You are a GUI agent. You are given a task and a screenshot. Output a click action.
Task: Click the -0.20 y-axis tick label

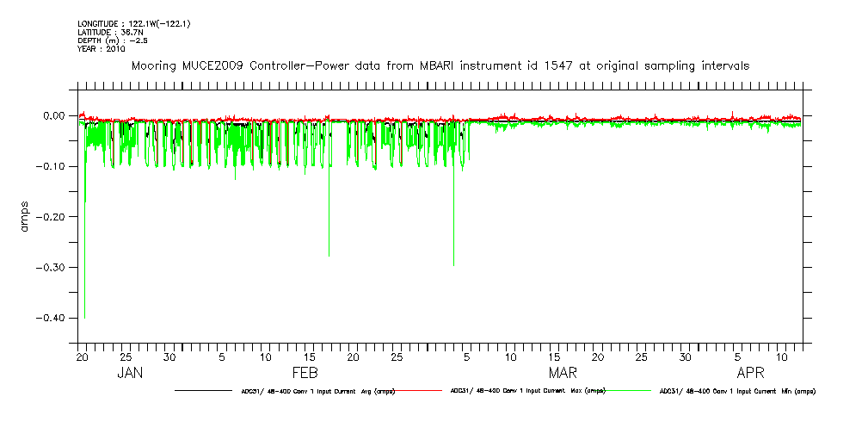tap(52, 217)
